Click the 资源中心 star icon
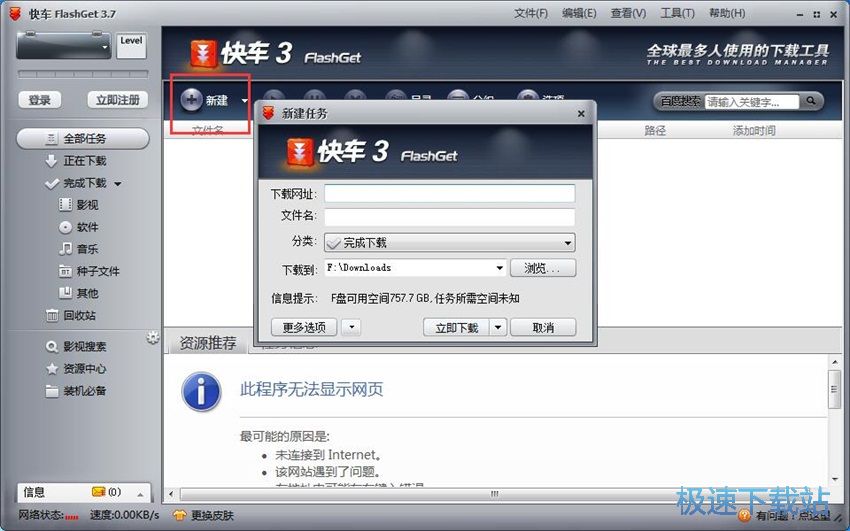850x531 pixels. pos(51,369)
